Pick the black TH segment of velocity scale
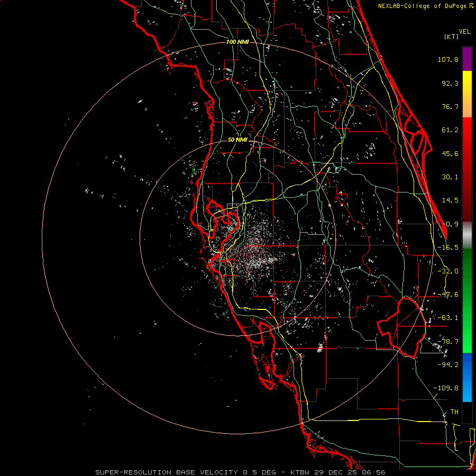This screenshot has width=476, height=476. click(467, 412)
